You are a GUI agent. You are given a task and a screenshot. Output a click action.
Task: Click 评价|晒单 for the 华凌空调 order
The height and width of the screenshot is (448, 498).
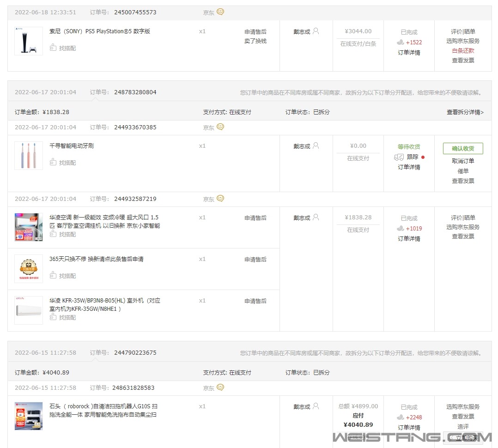(x=463, y=218)
